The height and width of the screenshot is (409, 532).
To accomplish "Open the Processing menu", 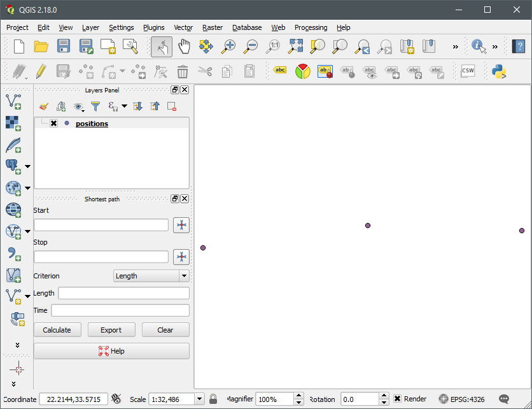I will click(311, 27).
